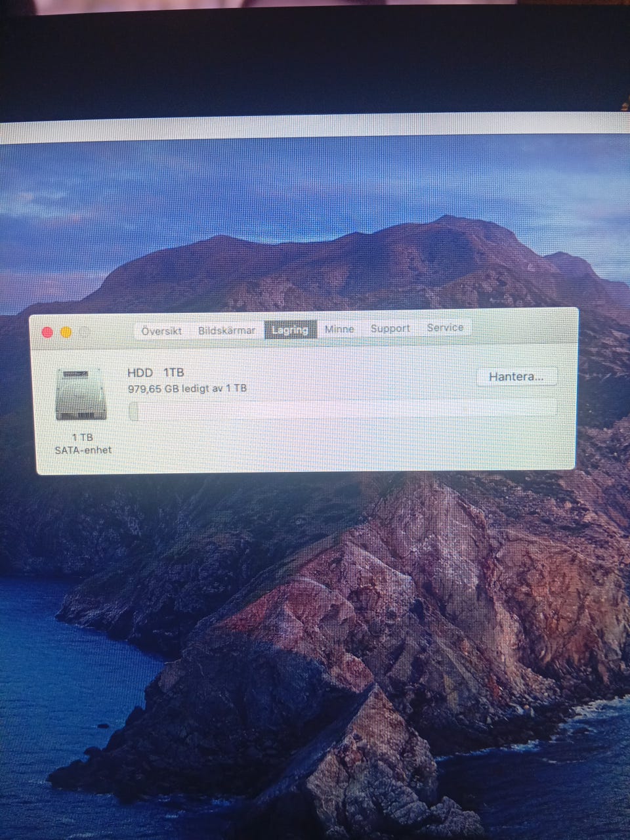Switch to the Service tab
This screenshot has width=630, height=840.
click(x=445, y=327)
